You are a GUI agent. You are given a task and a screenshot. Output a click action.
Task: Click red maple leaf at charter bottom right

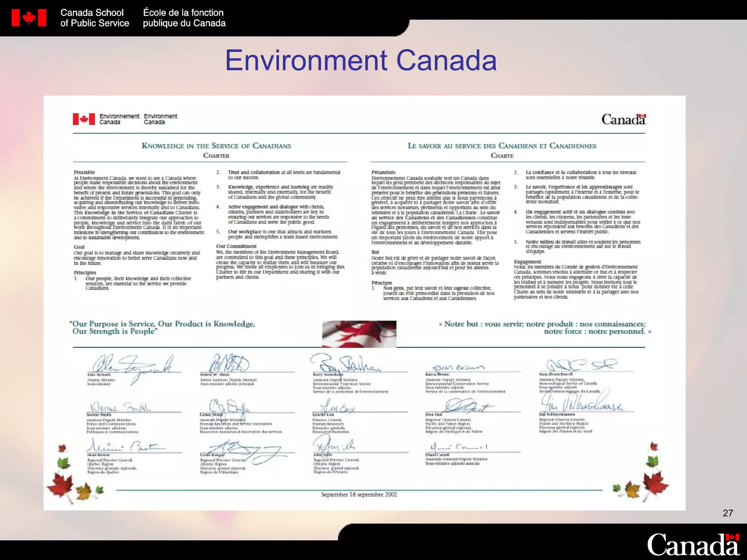click(656, 485)
